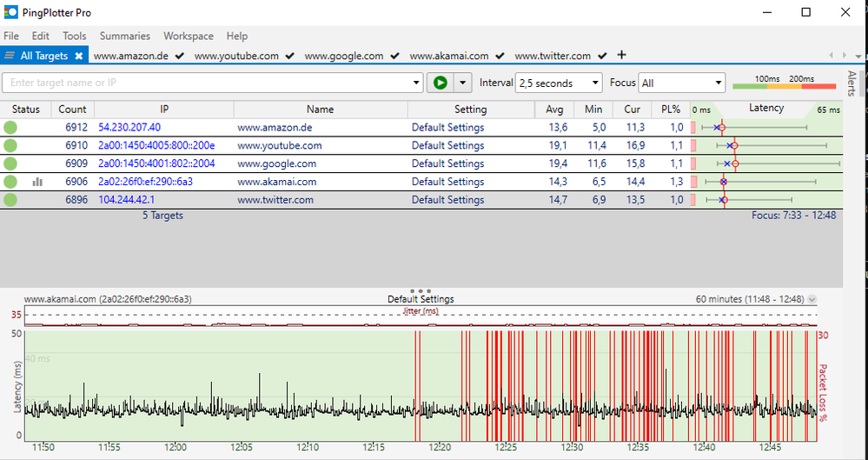Open the Summaries menu
Screen dimensions: 868x460
click(x=124, y=36)
